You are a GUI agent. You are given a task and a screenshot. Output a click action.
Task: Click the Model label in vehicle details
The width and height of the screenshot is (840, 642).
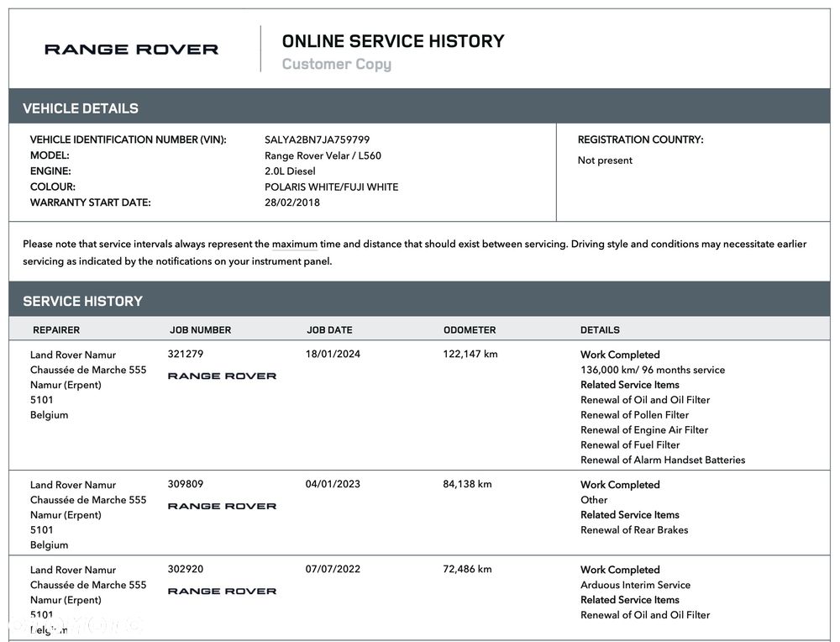50,156
